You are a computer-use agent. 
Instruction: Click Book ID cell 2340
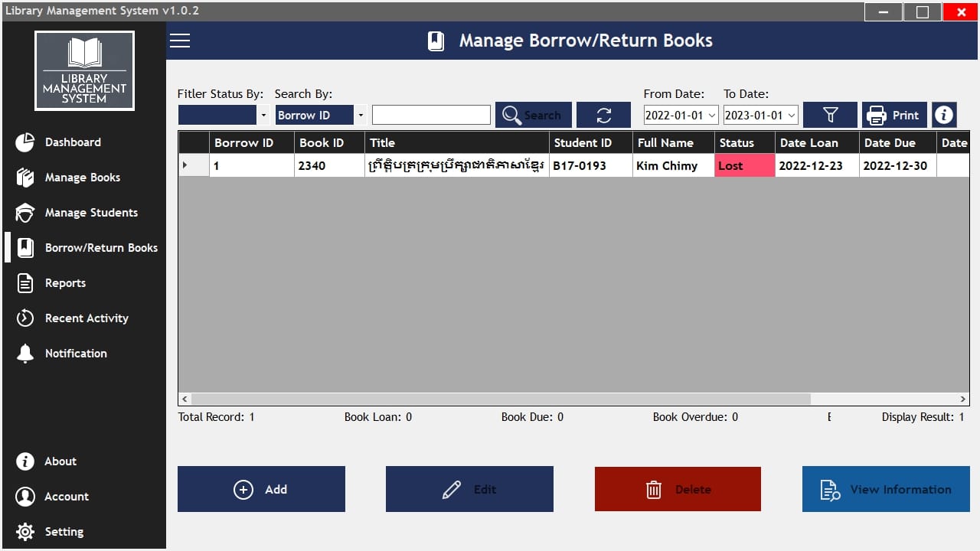329,165
